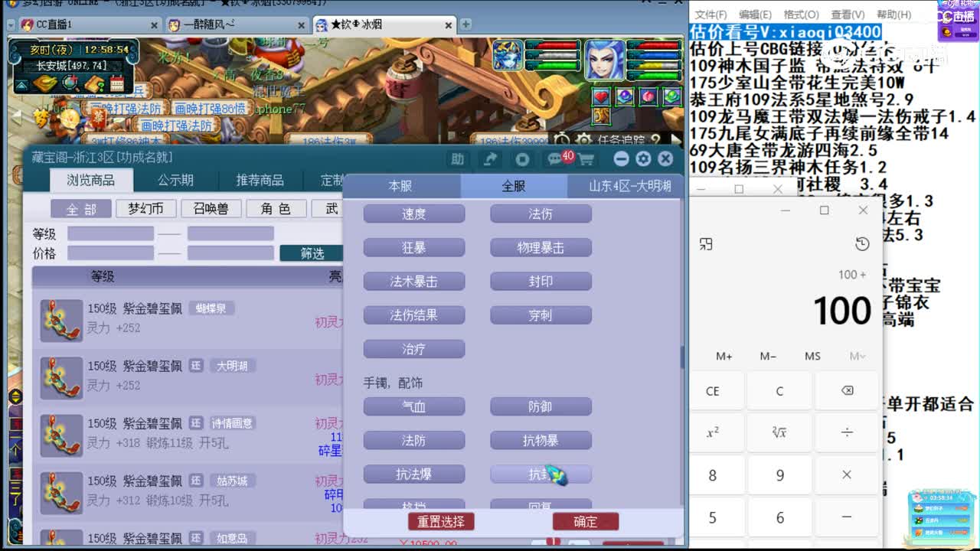Select the 梦幻币 category filter
980x551 pixels.
(145, 209)
